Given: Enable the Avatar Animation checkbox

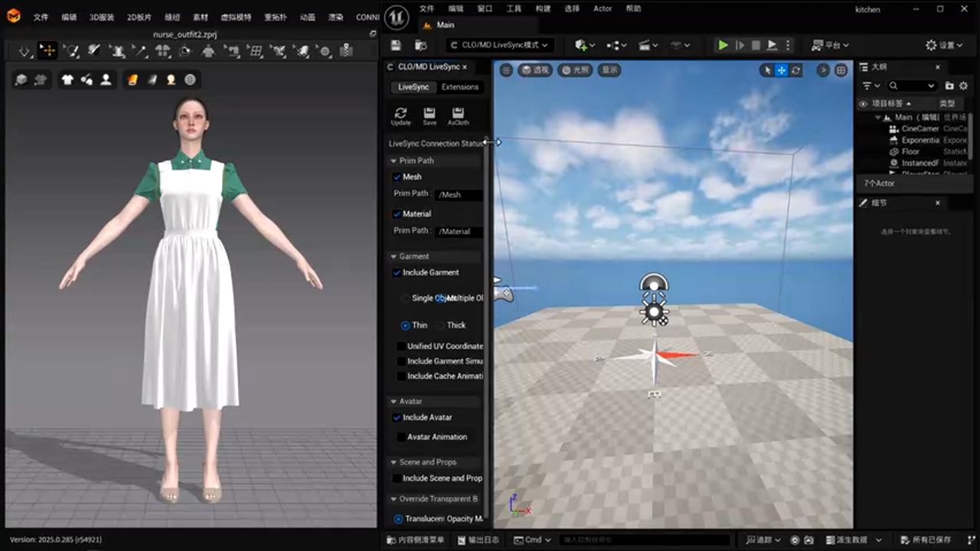Looking at the screenshot, I should coord(401,437).
